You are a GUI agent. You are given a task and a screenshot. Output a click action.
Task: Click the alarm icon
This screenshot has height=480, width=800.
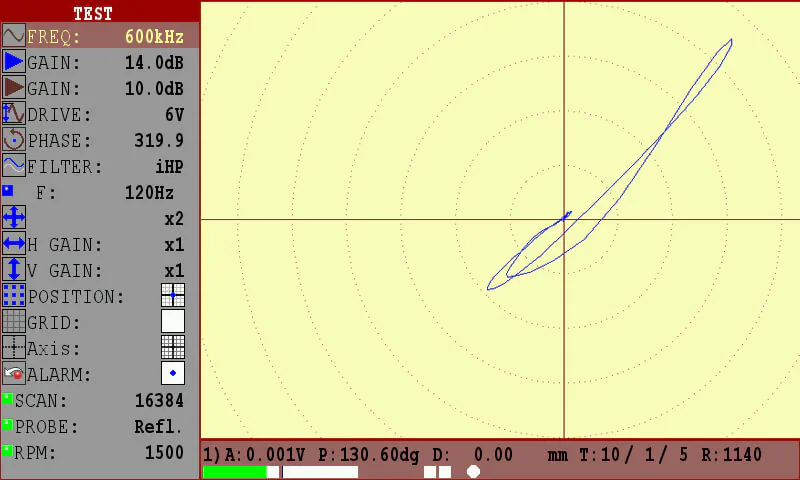point(13,374)
